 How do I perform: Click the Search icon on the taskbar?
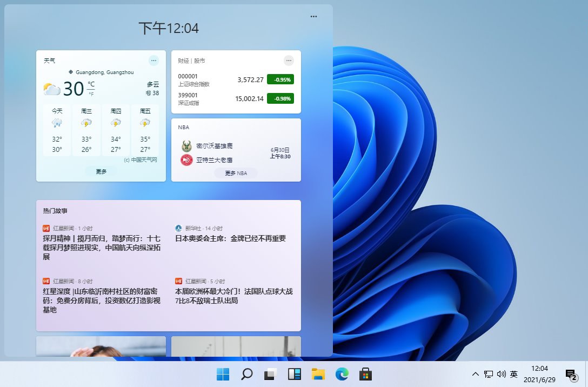click(246, 373)
